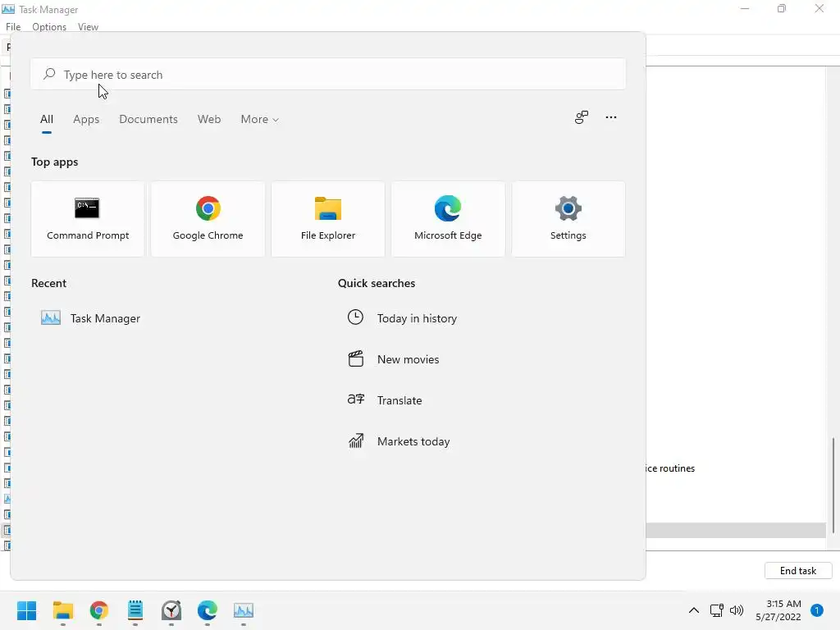Open the clock app icon on taskbar
This screenshot has width=840, height=630.
tap(171, 610)
